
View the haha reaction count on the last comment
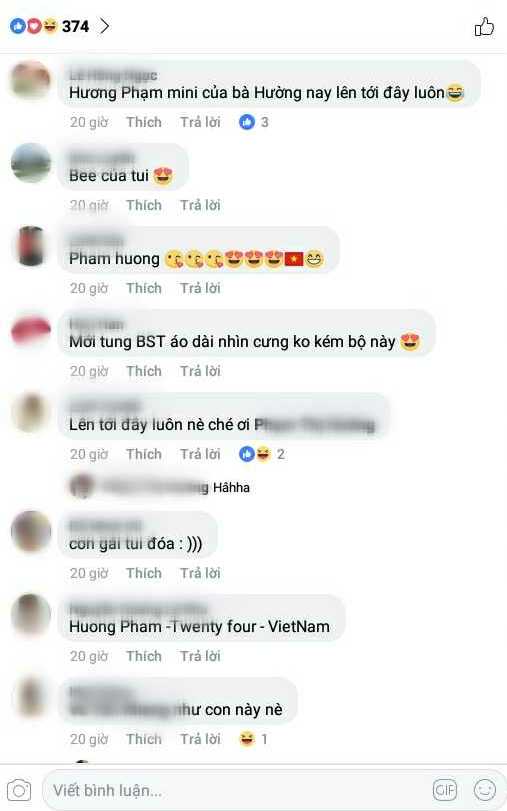coord(254,739)
